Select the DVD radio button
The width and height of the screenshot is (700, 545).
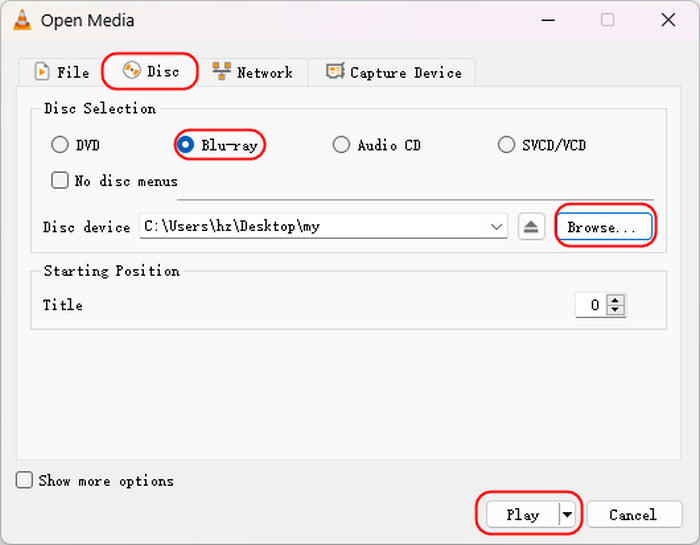[60, 145]
